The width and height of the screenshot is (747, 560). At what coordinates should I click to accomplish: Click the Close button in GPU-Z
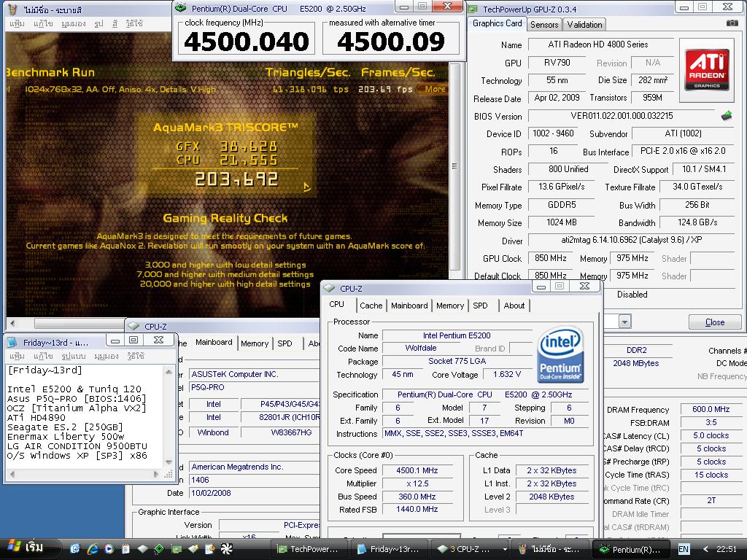tap(715, 322)
